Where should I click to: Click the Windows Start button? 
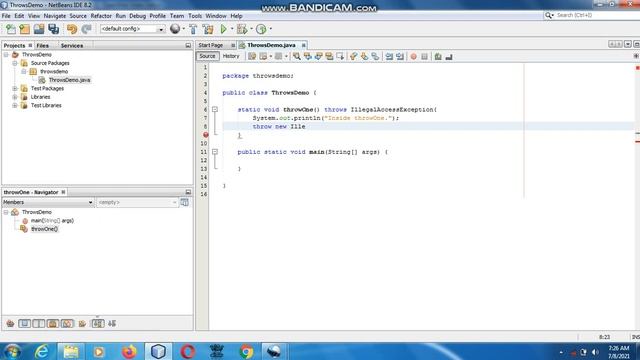12,351
